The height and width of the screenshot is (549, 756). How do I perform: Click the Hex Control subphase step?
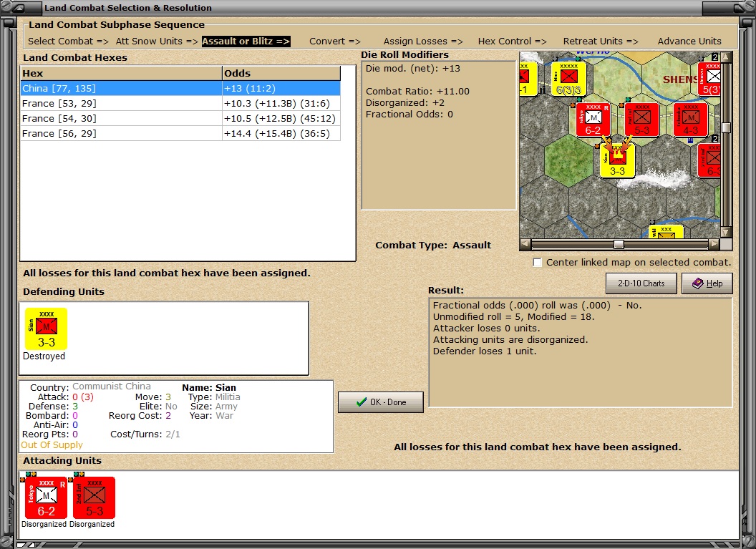tap(512, 42)
